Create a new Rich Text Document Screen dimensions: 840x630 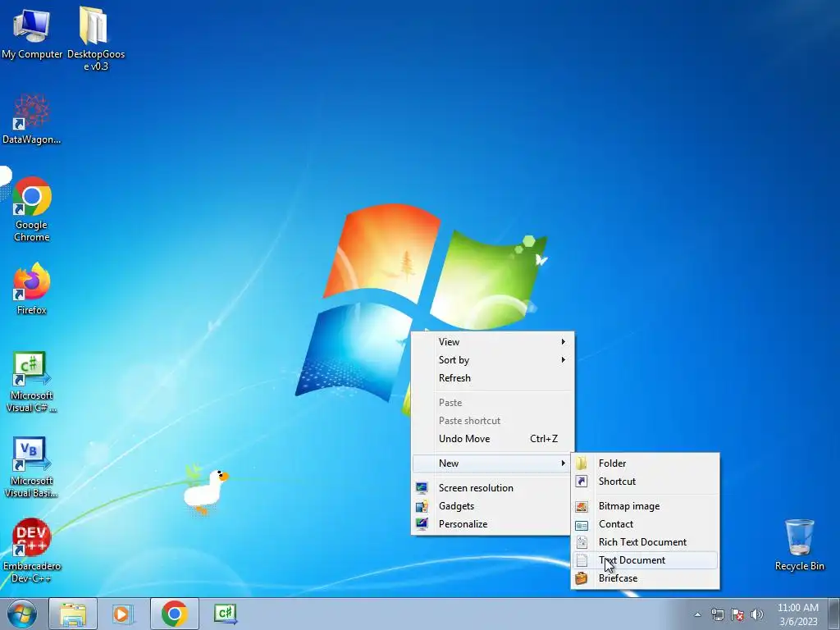coord(646,542)
